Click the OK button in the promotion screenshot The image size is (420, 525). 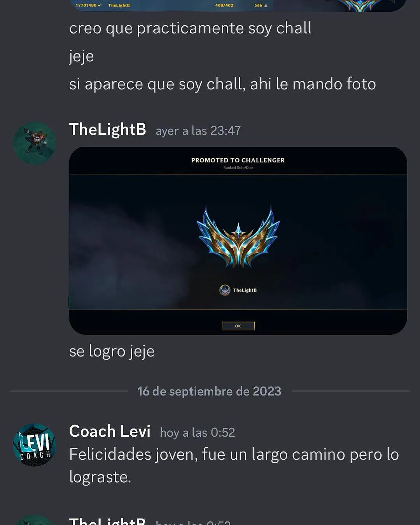click(x=238, y=326)
